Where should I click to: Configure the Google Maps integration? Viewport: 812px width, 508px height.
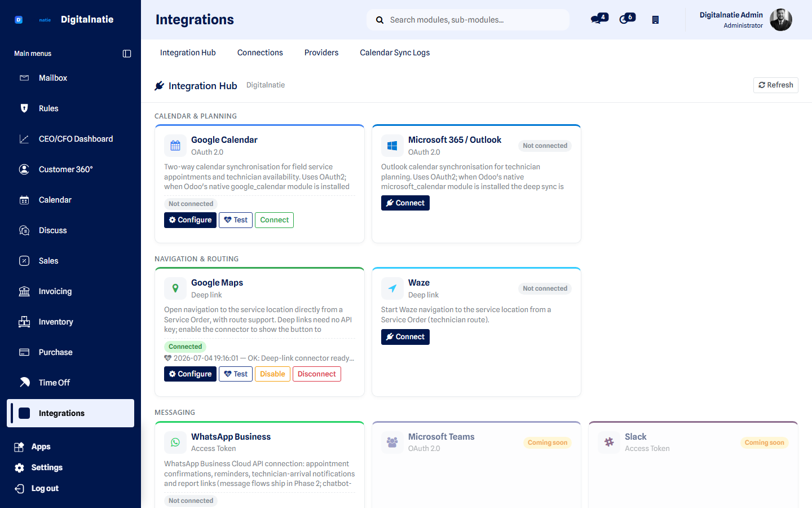tap(190, 374)
